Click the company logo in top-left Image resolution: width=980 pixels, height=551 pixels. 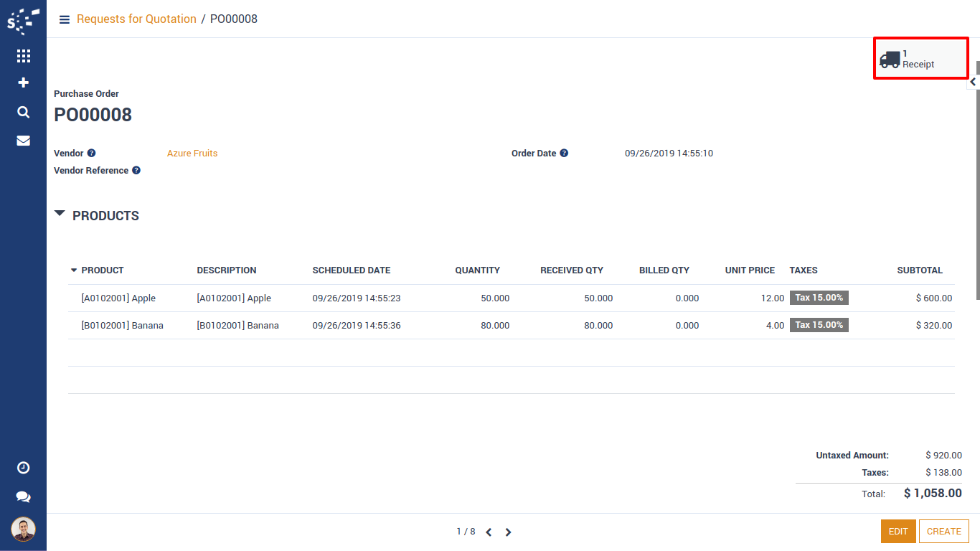23,21
